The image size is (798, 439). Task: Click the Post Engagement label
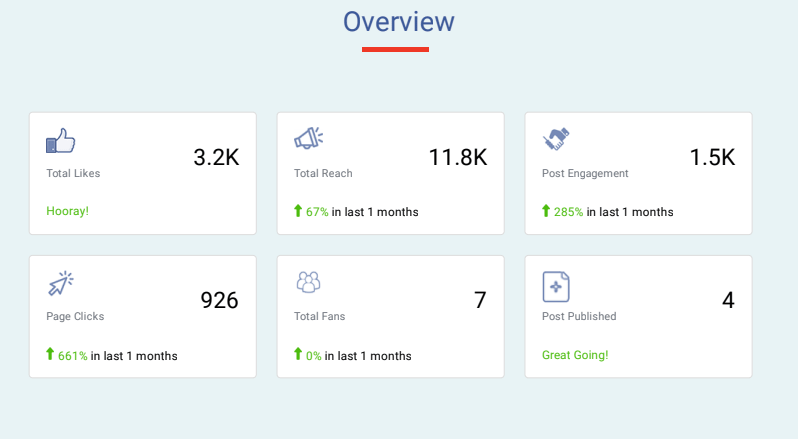pos(585,173)
